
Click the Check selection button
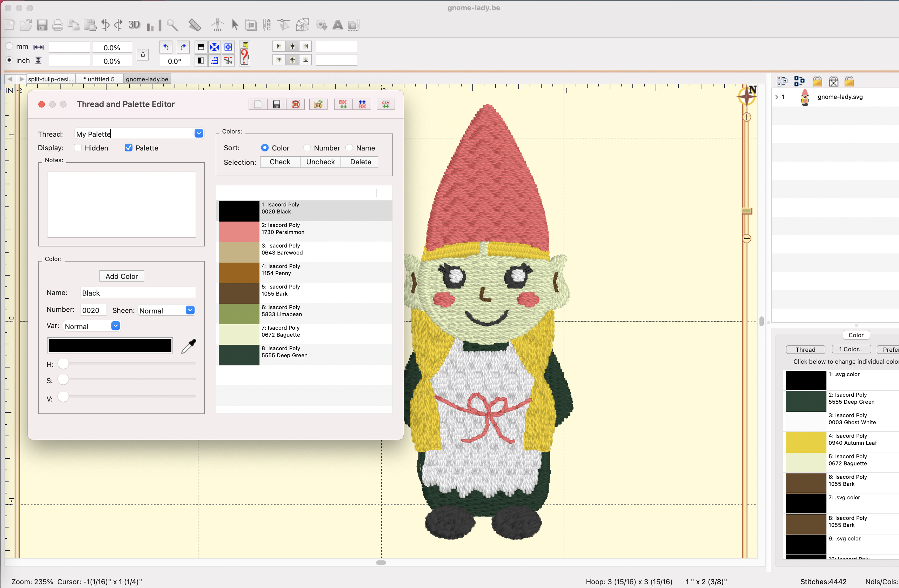[x=280, y=162]
